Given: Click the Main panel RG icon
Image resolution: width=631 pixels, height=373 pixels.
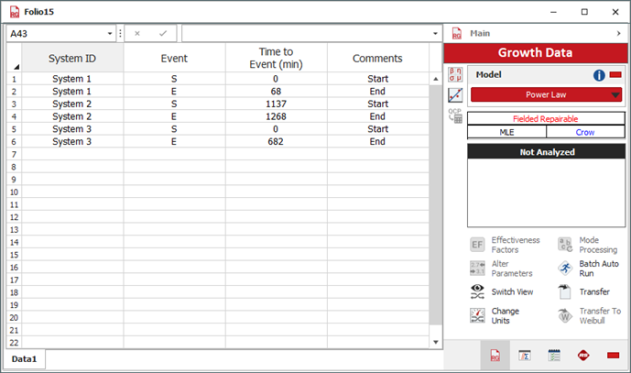Looking at the screenshot, I should (457, 33).
